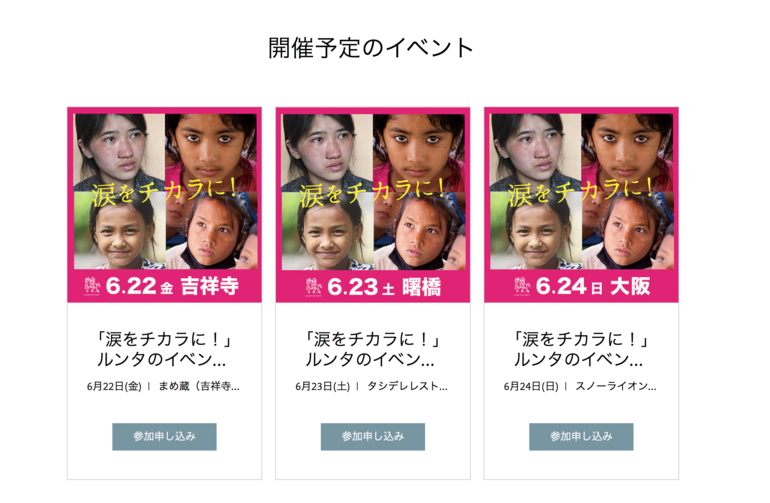Open event title link in 吉祥寺 card
The width and height of the screenshot is (770, 503).
165,349
